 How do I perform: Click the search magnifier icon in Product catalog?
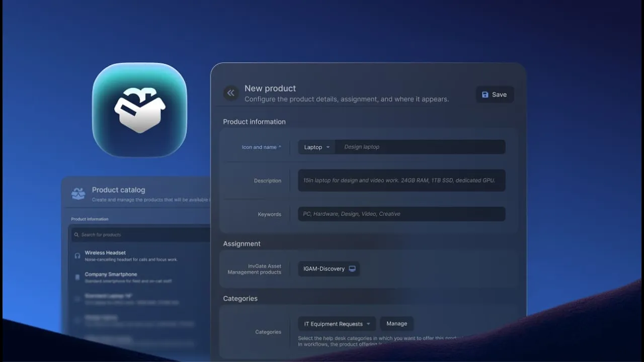76,235
